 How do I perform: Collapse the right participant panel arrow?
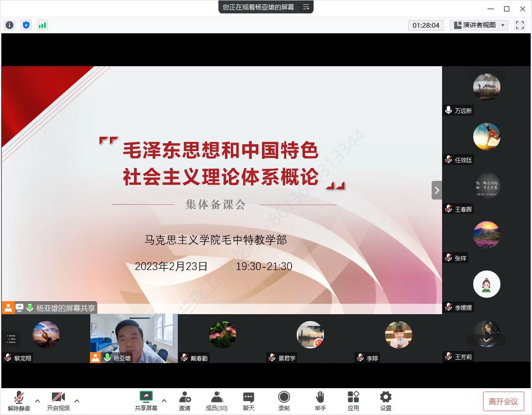click(436, 190)
